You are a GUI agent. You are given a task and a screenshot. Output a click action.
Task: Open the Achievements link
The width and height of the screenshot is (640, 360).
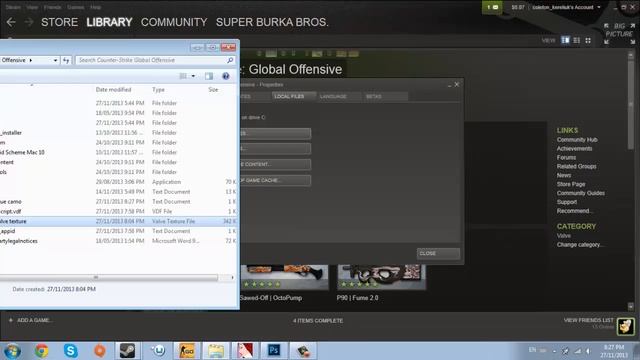574,149
